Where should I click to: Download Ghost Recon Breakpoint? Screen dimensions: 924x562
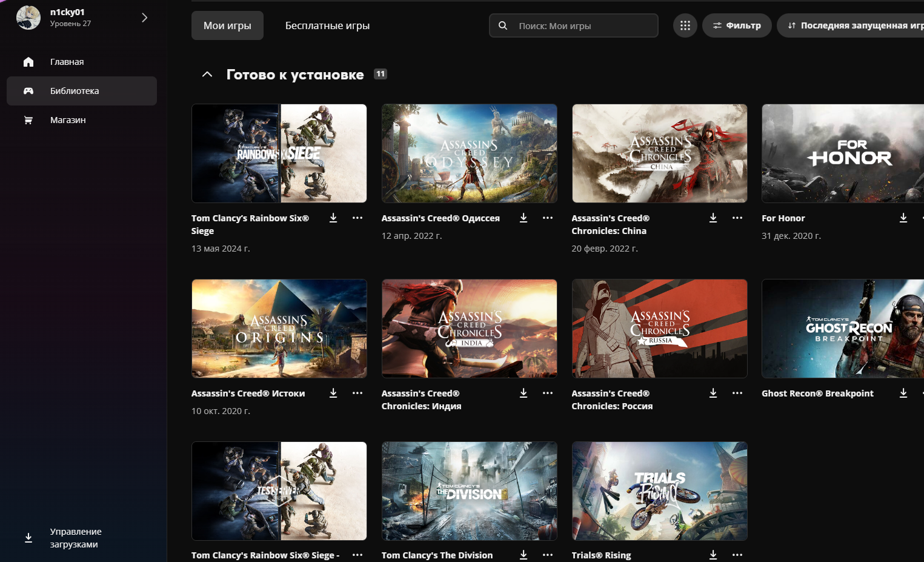tap(903, 393)
